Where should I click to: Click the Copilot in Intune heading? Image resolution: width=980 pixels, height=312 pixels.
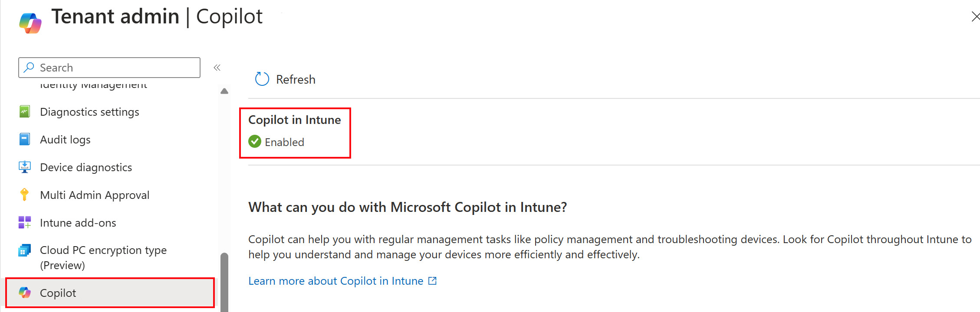295,120
